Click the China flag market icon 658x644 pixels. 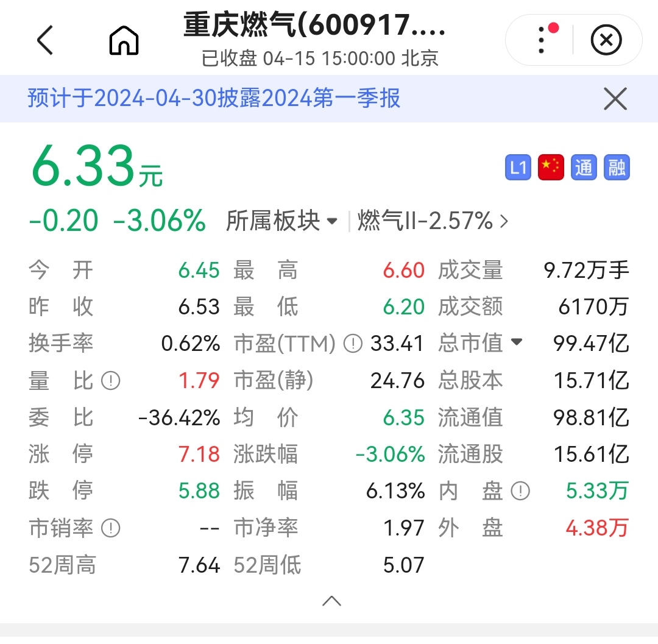pyautogui.click(x=551, y=168)
